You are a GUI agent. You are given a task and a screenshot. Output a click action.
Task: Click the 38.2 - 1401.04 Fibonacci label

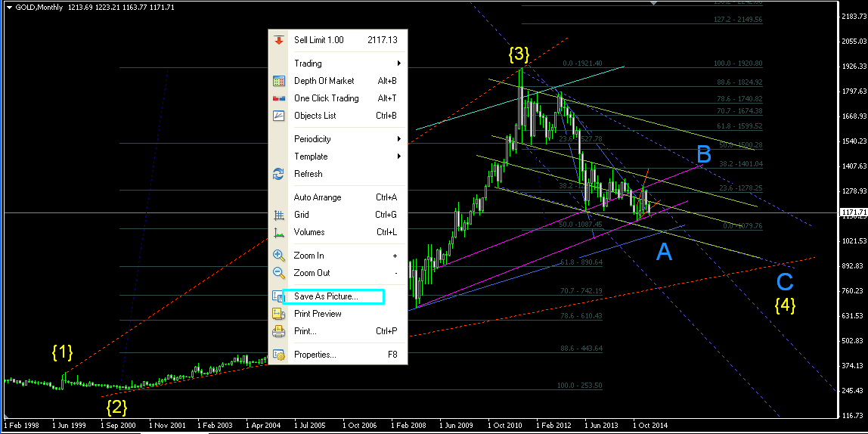tap(739, 164)
